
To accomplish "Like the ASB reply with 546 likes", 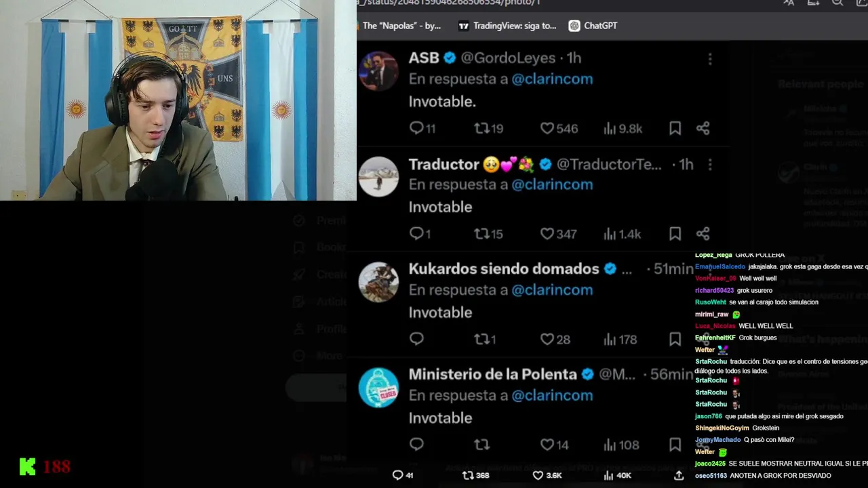I will click(x=559, y=128).
